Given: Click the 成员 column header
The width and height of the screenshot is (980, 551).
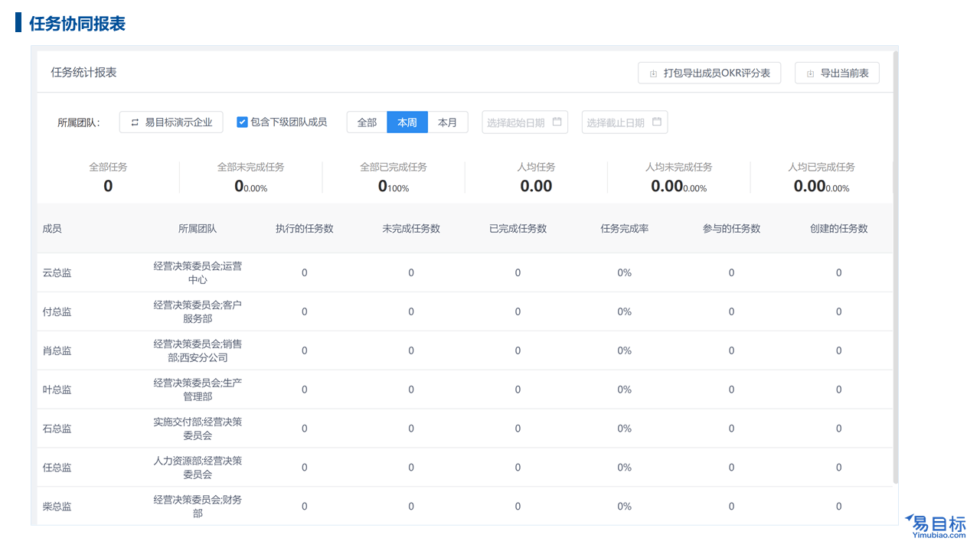Looking at the screenshot, I should click(52, 229).
